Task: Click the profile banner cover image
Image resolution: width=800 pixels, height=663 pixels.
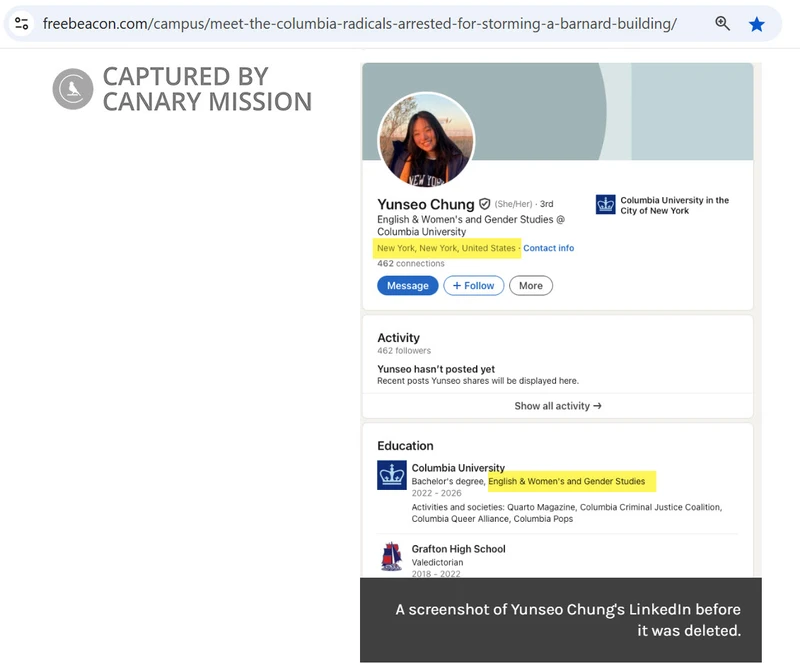Action: pos(558,111)
